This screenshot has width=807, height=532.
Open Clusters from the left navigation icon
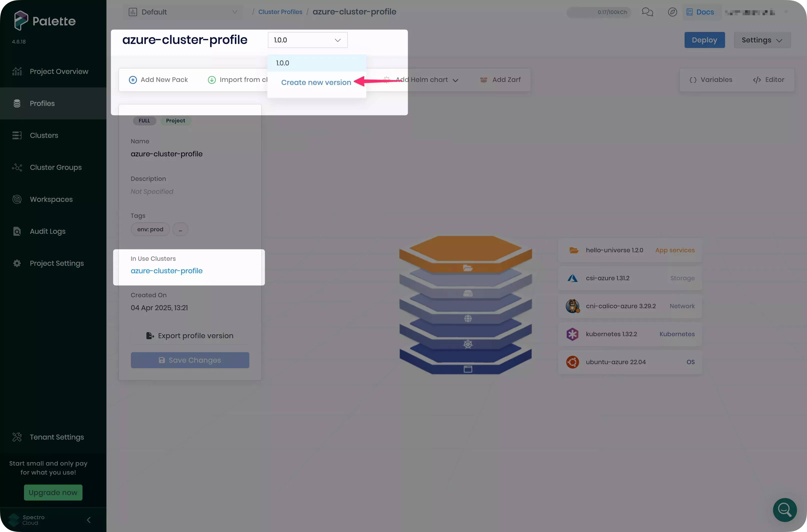[x=17, y=135]
